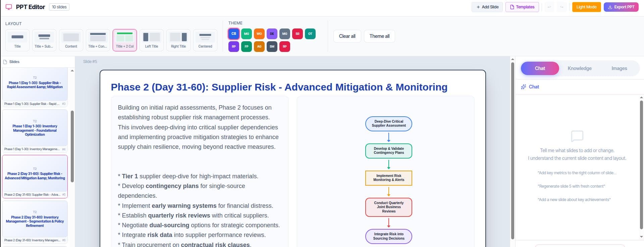The height and width of the screenshot is (247, 644).
Task: Click the "Add key metrics to the right column" suggestion
Action: pos(577,173)
